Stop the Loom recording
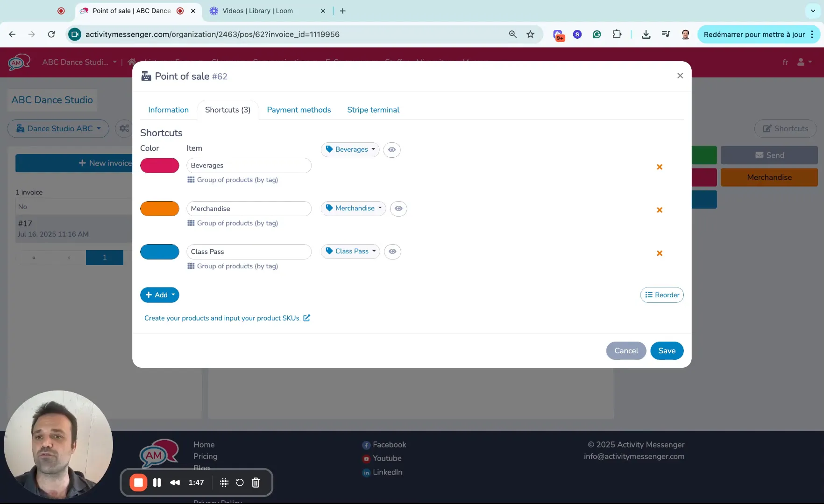The image size is (824, 504). click(x=138, y=483)
